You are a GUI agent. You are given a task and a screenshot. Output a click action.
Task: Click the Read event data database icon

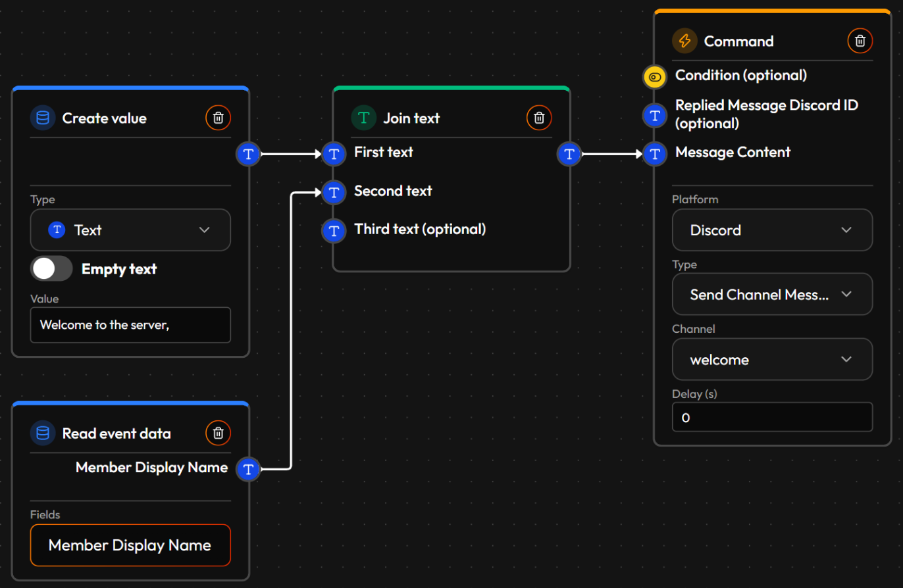pos(43,433)
